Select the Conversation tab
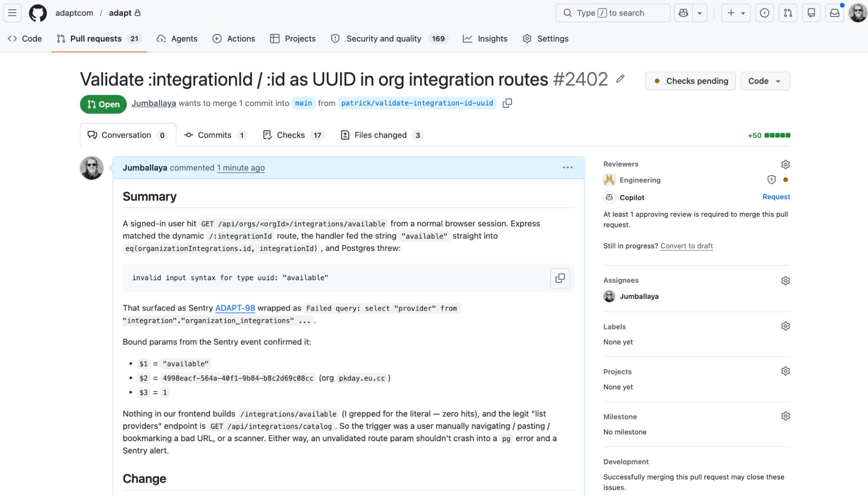The height and width of the screenshot is (496, 868). click(128, 135)
